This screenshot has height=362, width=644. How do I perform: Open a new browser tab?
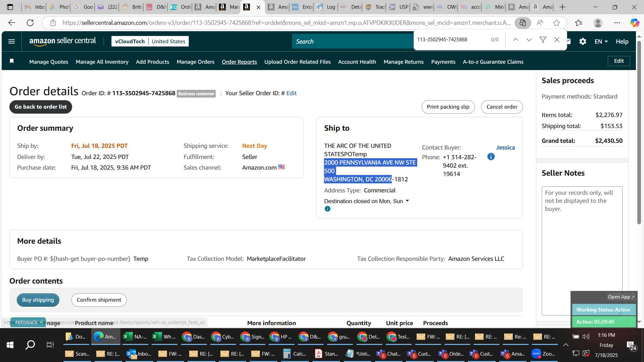[x=562, y=7]
